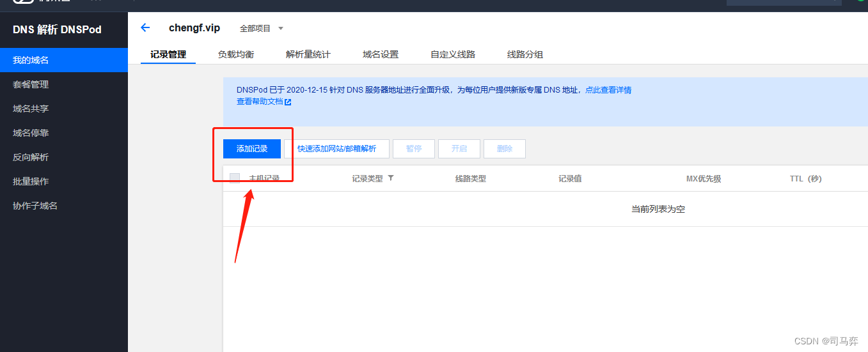Open the 解析量统计 tab
868x352 pixels.
click(x=308, y=54)
